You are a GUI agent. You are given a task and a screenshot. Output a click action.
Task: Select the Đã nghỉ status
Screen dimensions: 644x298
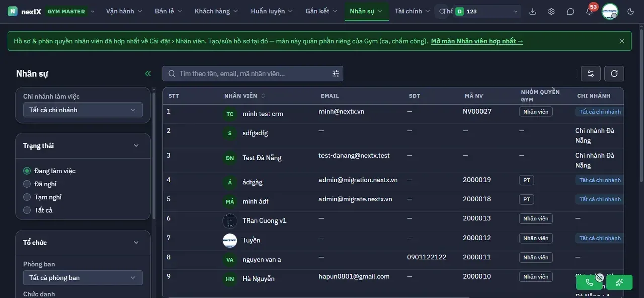coord(27,184)
